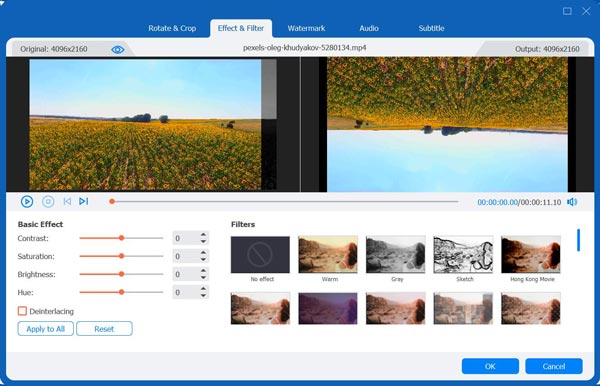Maximize the editor window
This screenshot has width=600, height=386.
(567, 11)
